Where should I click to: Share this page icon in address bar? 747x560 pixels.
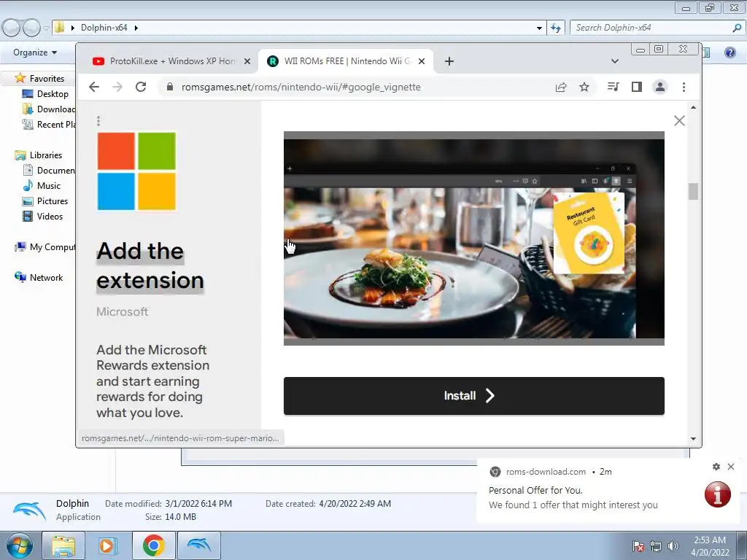click(x=561, y=87)
